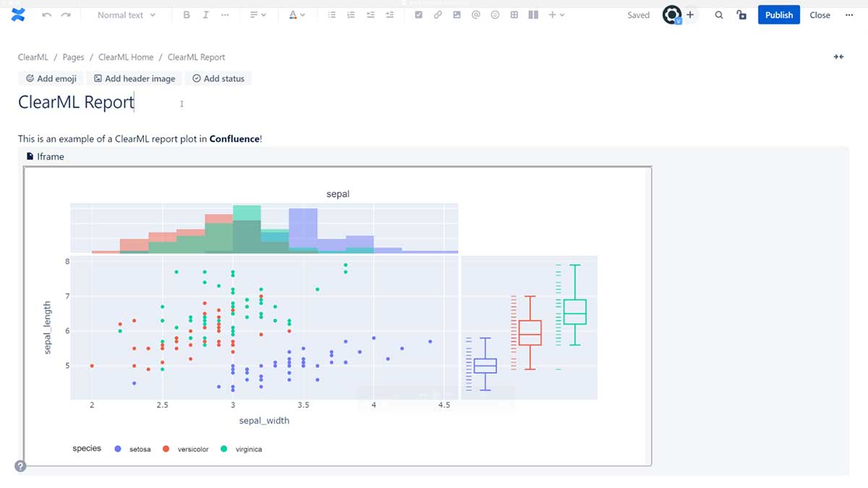Insert a link

point(438,14)
